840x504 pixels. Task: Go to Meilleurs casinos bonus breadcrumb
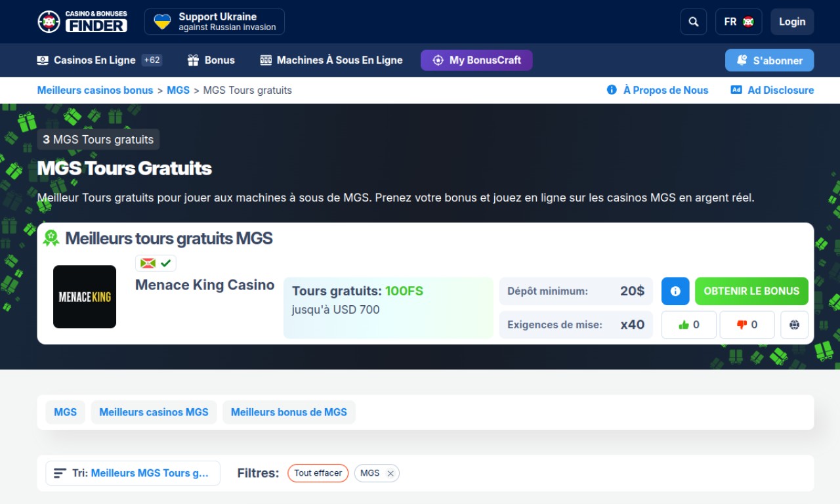[95, 90]
